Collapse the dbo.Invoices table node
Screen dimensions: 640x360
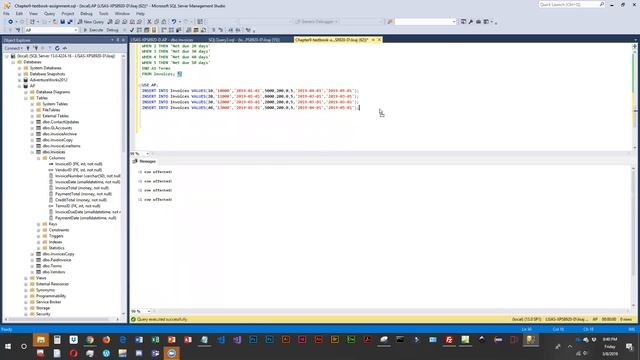(32, 152)
